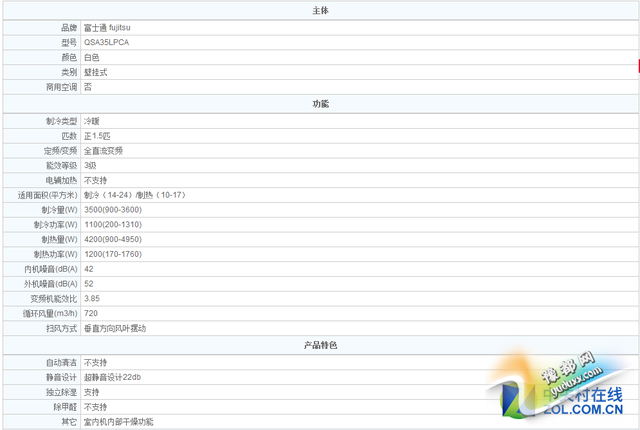Click the 变频机能效比 value 3.85

pos(92,298)
